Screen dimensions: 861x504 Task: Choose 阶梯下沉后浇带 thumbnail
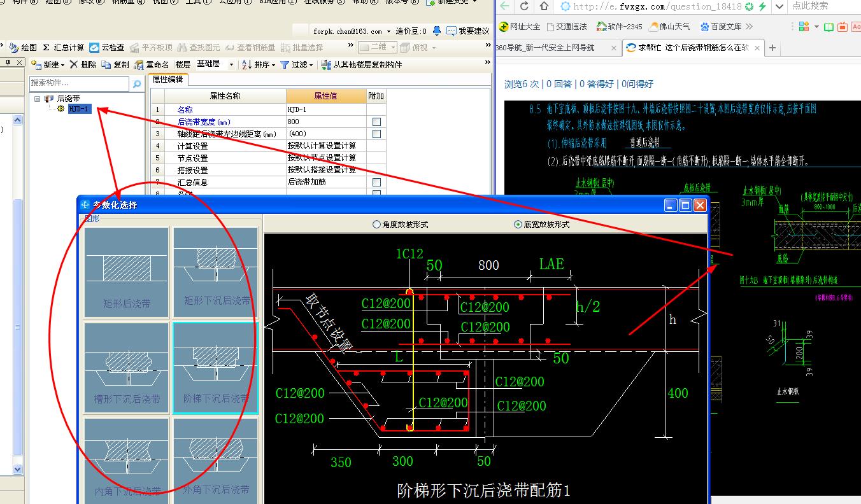point(216,368)
